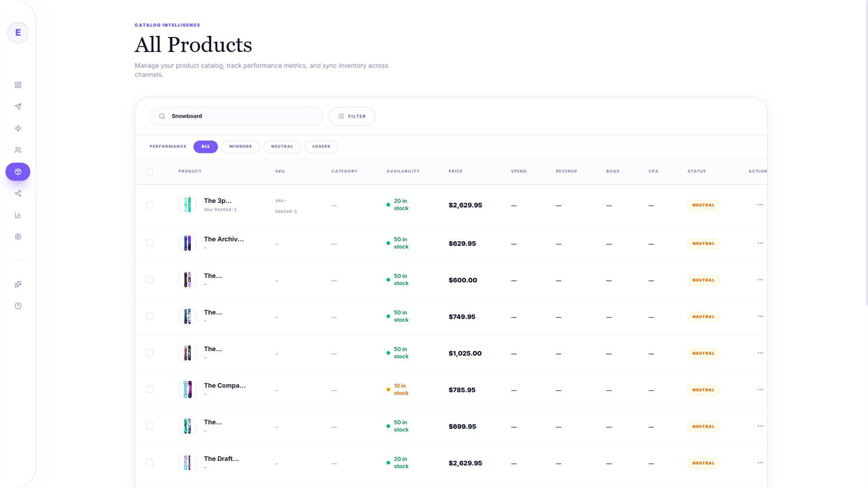Open the paper plane campaigns icon

[x=18, y=107]
